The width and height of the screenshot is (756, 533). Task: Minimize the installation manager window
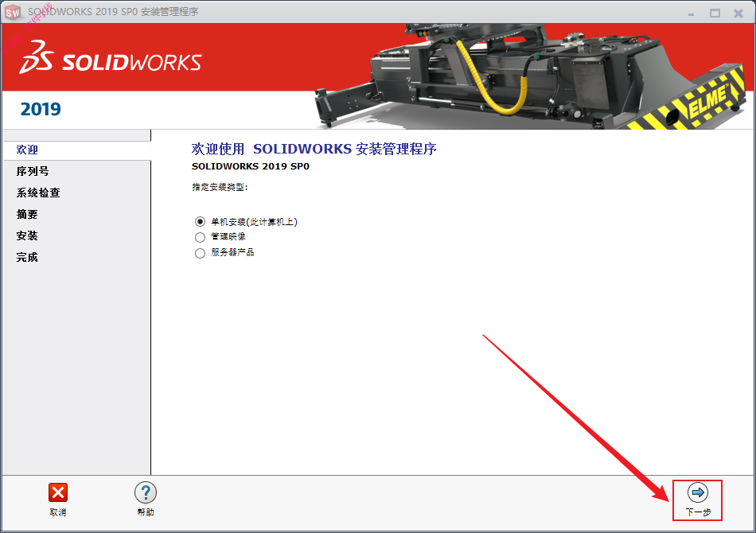point(692,14)
